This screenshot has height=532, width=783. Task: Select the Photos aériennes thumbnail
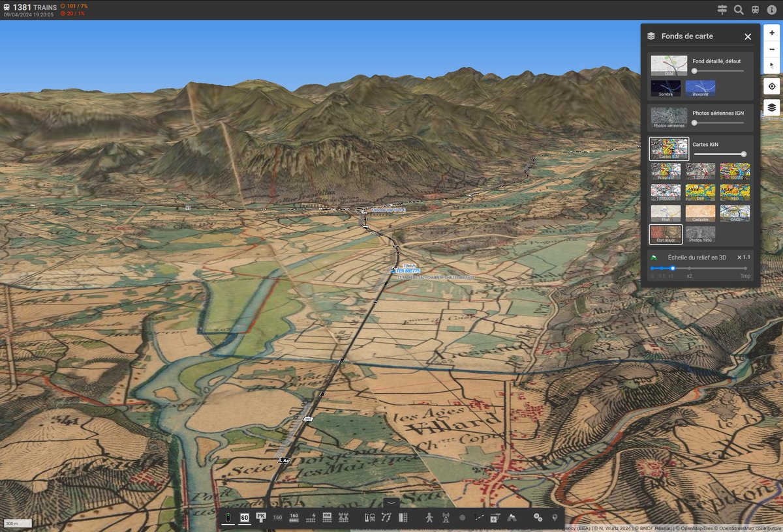(669, 118)
